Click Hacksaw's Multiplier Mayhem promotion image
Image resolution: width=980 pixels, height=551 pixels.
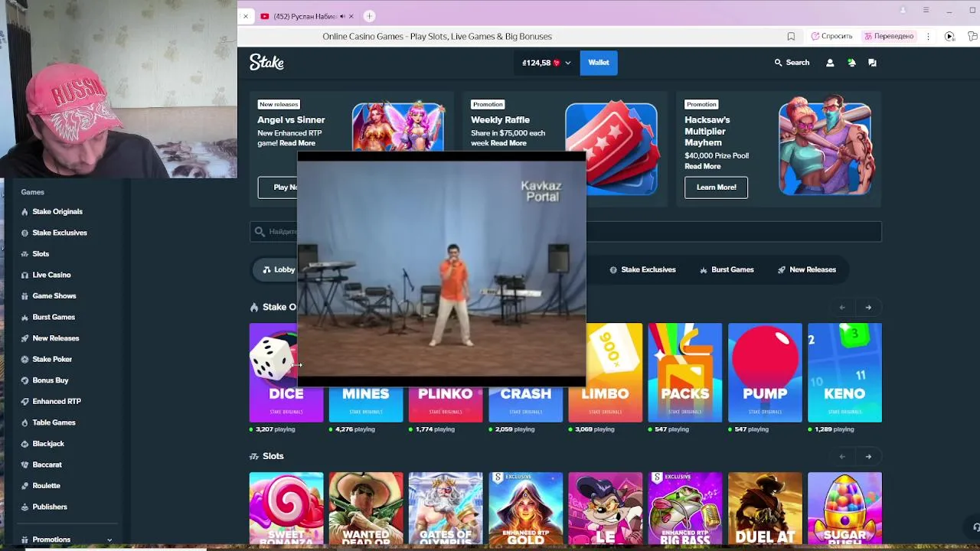825,145
